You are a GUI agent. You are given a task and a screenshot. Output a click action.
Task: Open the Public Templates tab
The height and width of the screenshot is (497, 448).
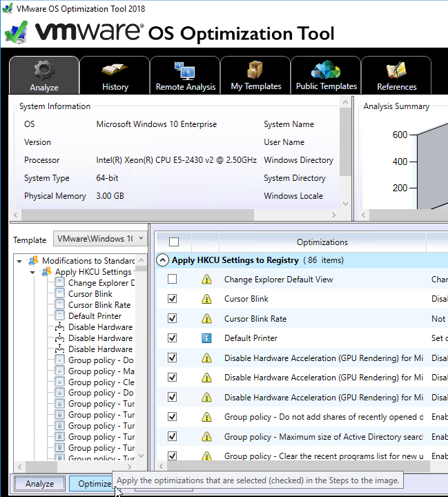click(326, 75)
